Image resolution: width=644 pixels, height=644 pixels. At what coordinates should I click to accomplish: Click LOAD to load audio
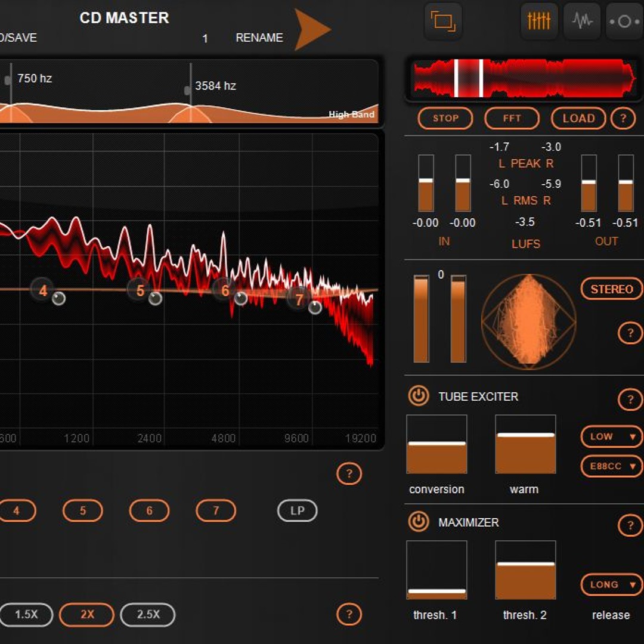pos(578,118)
